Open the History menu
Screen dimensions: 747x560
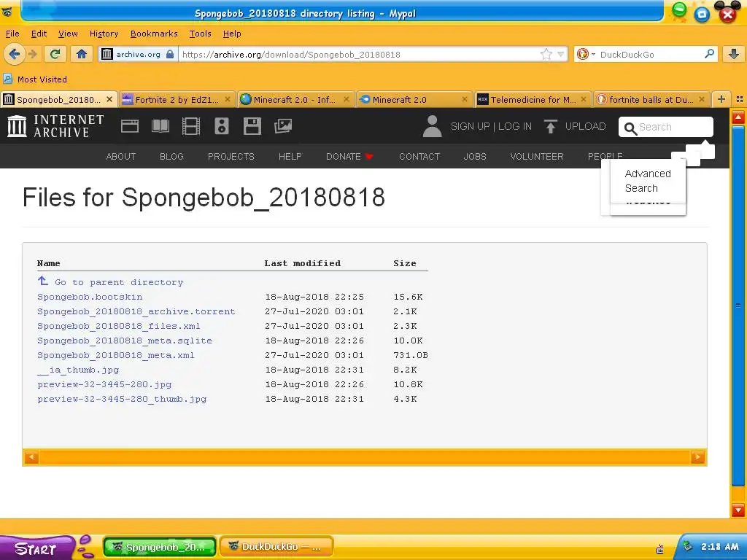coord(104,34)
